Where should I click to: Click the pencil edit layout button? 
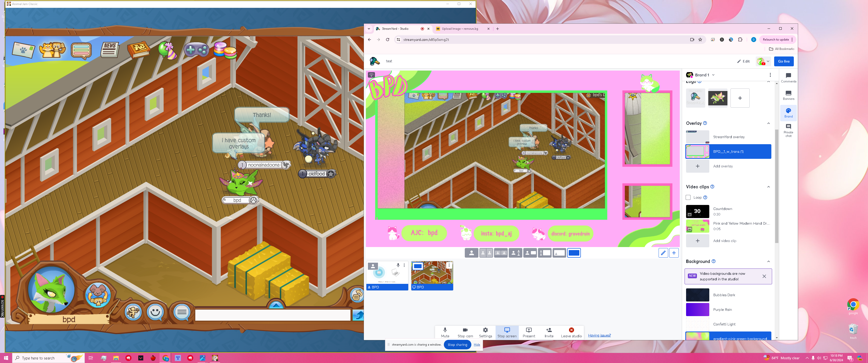(x=663, y=253)
